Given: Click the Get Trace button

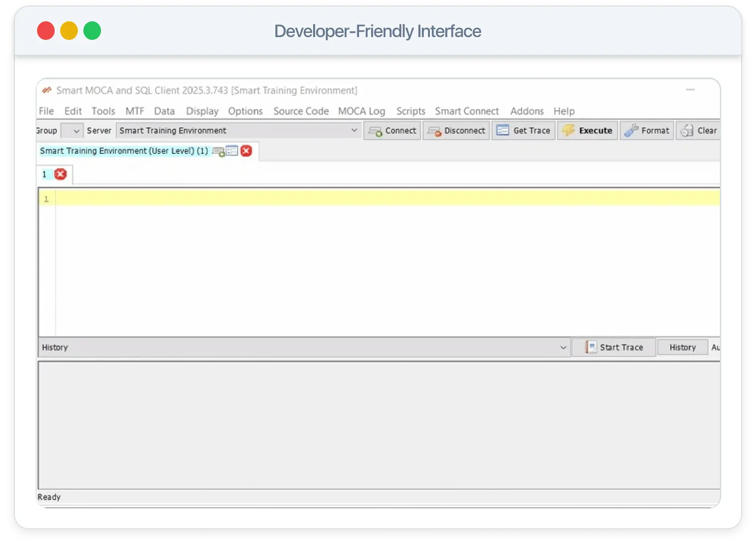Looking at the screenshot, I should [523, 131].
